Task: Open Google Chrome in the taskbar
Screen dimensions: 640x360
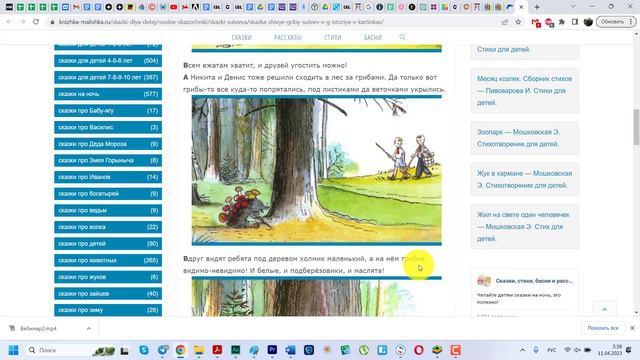Action: click(180, 350)
